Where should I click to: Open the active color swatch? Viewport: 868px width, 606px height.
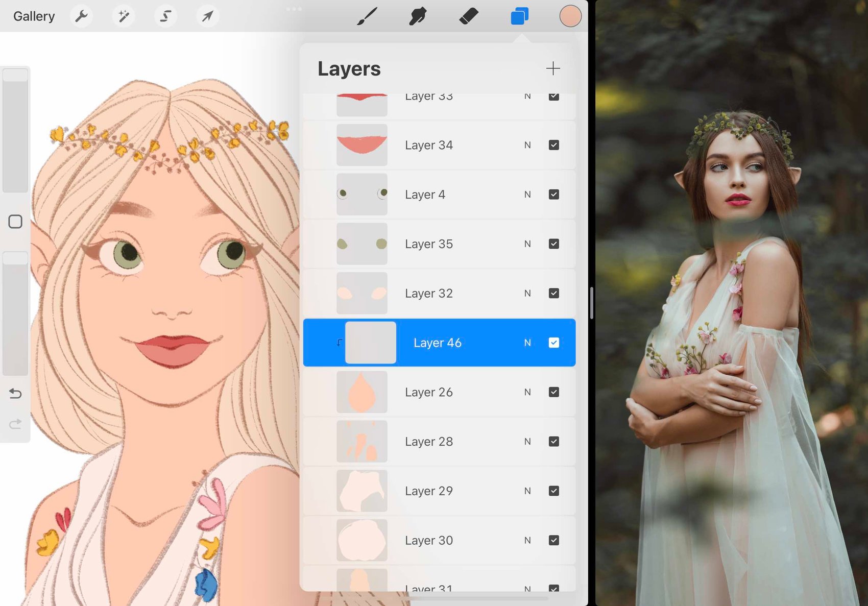pyautogui.click(x=570, y=16)
